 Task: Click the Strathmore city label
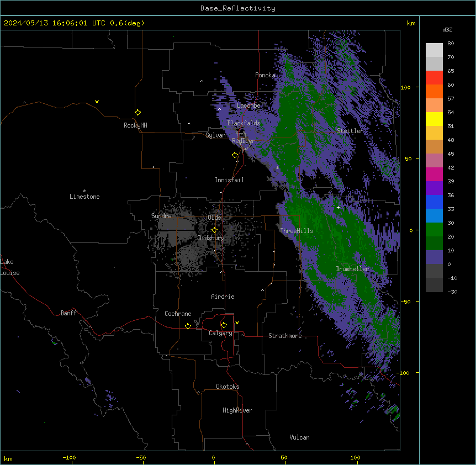pyautogui.click(x=285, y=336)
